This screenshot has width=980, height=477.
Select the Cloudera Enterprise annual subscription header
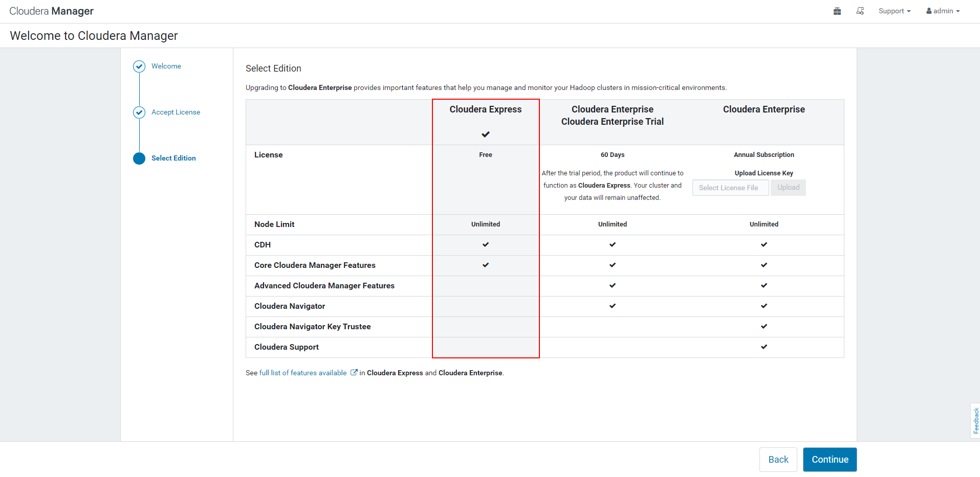pyautogui.click(x=764, y=109)
